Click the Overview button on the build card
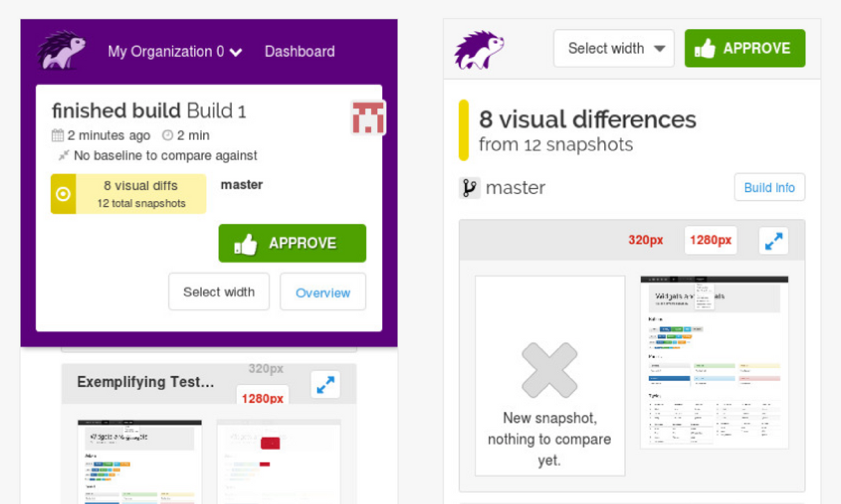 pyautogui.click(x=322, y=292)
